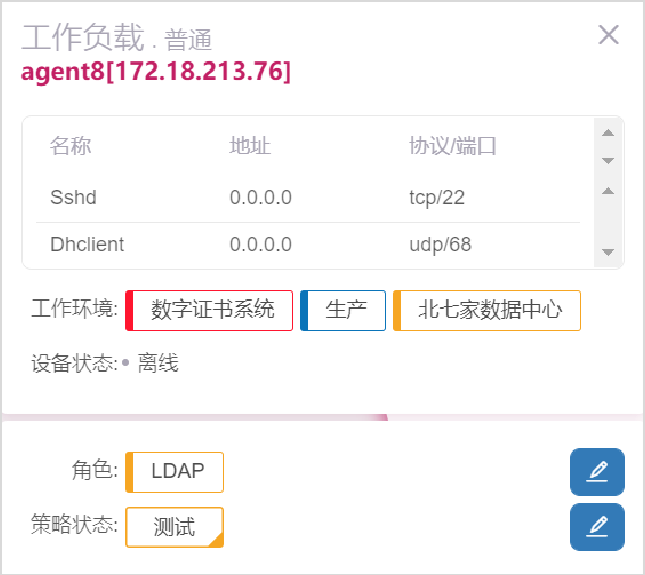Select the Sshd service row

pyautogui.click(x=308, y=198)
